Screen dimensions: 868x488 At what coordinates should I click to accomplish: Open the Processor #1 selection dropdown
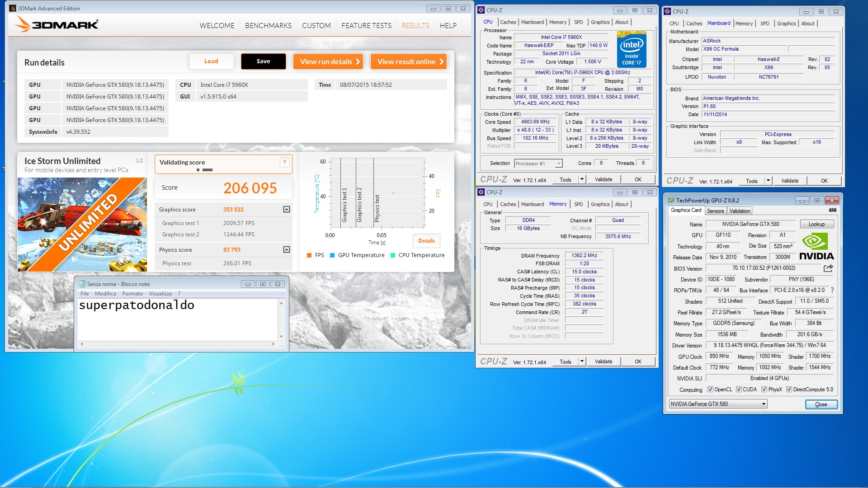538,164
